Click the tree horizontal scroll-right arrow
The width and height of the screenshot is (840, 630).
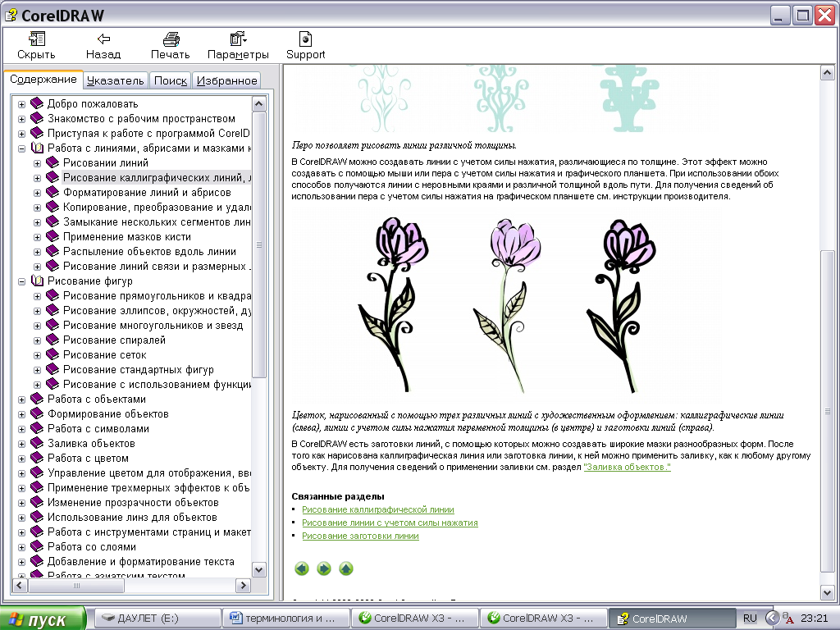(x=243, y=586)
